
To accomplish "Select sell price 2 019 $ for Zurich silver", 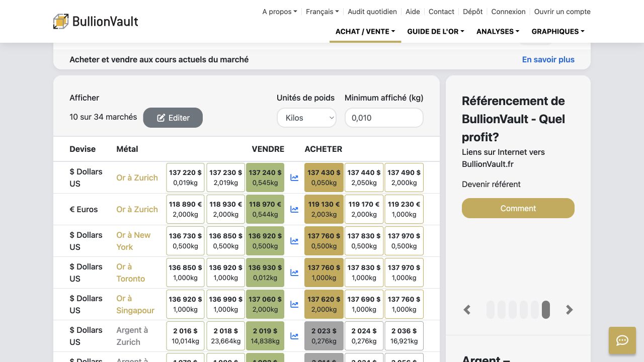I will [265, 336].
